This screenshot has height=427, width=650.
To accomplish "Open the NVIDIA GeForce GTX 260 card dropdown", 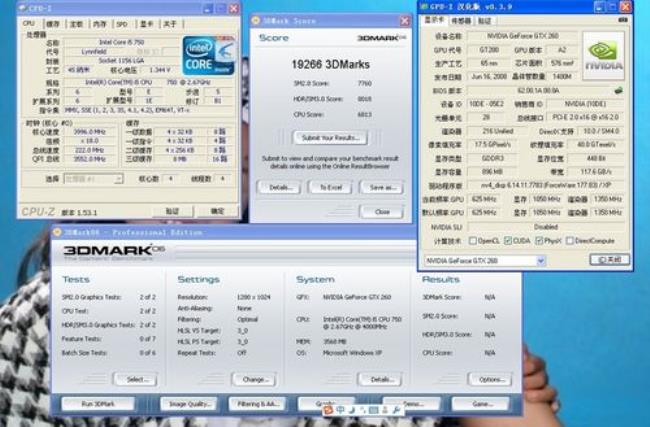I will [x=541, y=261].
